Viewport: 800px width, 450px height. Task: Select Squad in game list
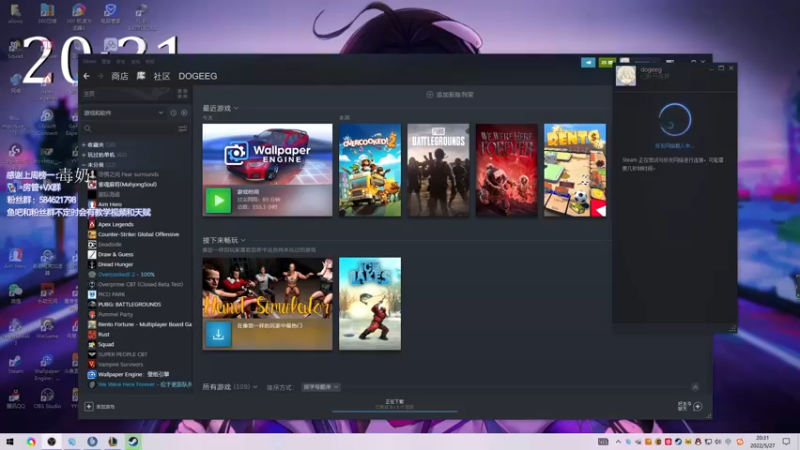[x=106, y=344]
